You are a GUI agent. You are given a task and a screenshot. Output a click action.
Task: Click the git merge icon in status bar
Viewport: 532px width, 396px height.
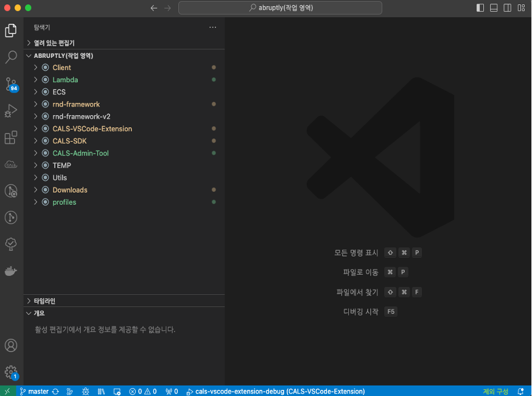(69, 391)
